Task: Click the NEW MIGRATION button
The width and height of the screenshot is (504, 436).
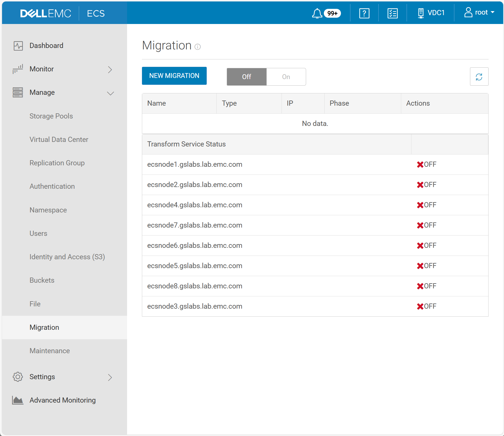Action: [174, 76]
